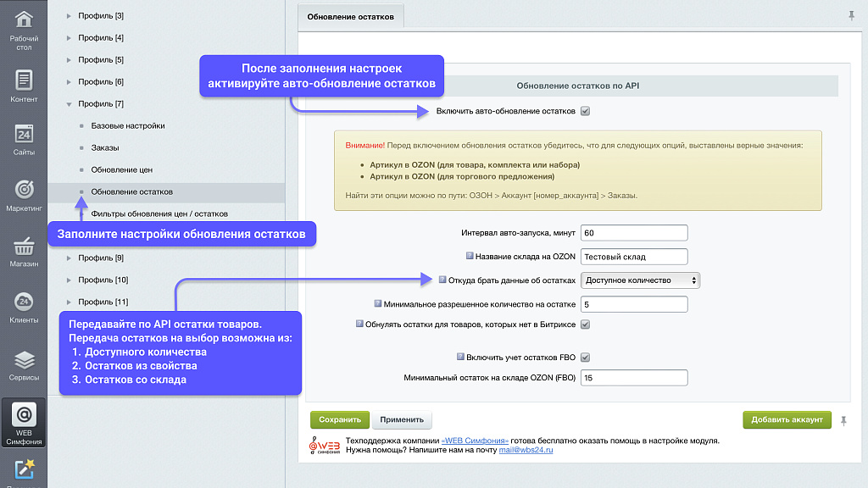Image resolution: width=868 pixels, height=488 pixels.
Task: Click the Сохранить button
Action: (x=339, y=419)
